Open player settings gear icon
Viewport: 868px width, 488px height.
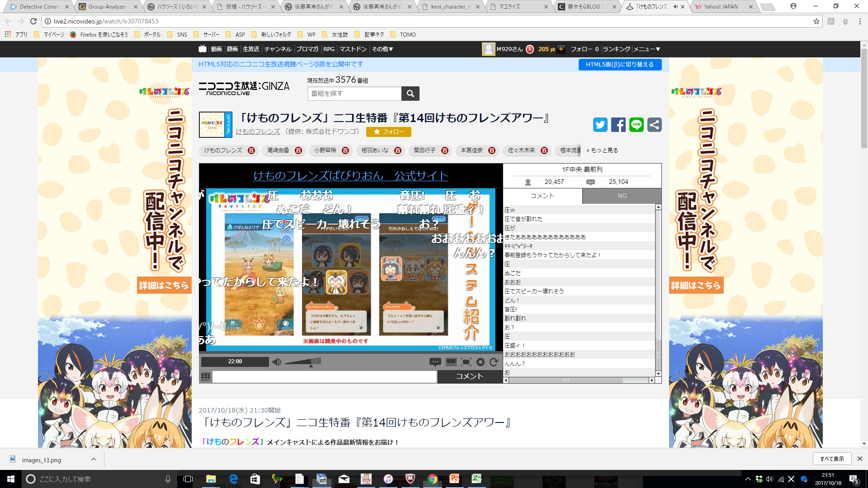tap(481, 362)
